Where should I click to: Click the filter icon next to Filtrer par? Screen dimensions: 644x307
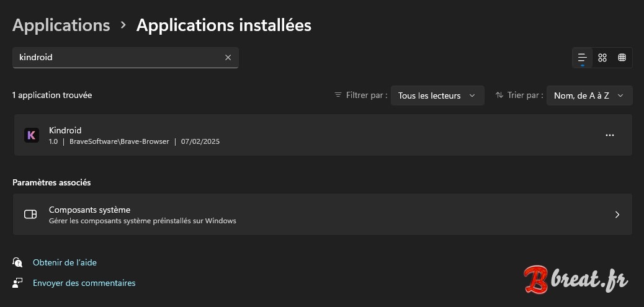338,95
